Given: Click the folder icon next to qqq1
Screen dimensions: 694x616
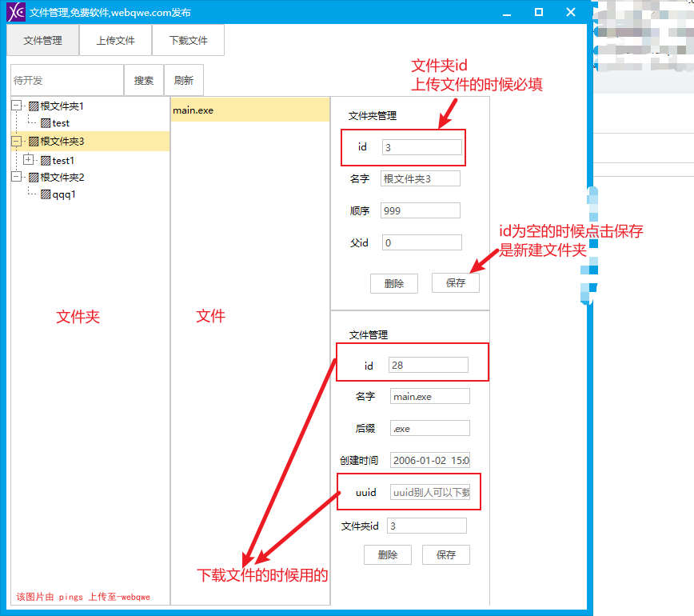Looking at the screenshot, I should (x=46, y=194).
